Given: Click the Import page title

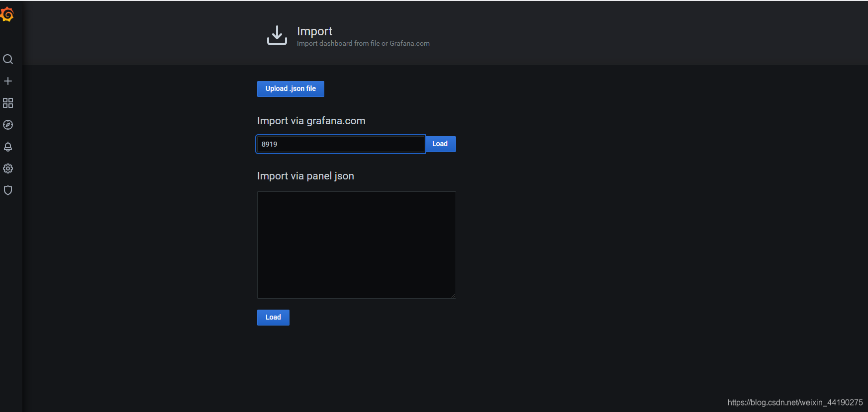Looking at the screenshot, I should click(x=314, y=31).
